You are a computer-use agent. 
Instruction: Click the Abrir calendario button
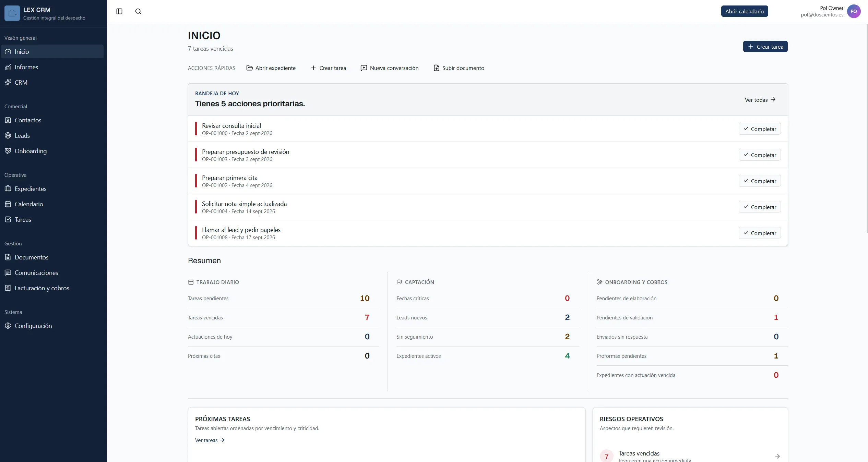click(744, 11)
